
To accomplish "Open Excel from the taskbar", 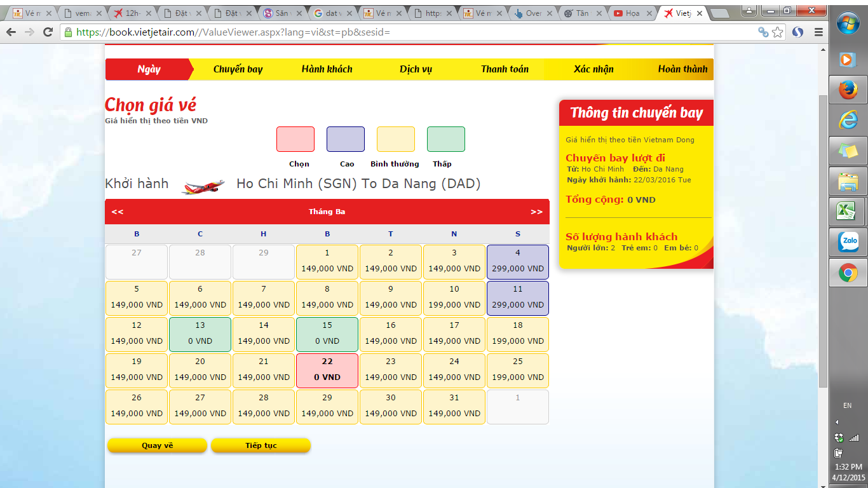I will tap(848, 212).
